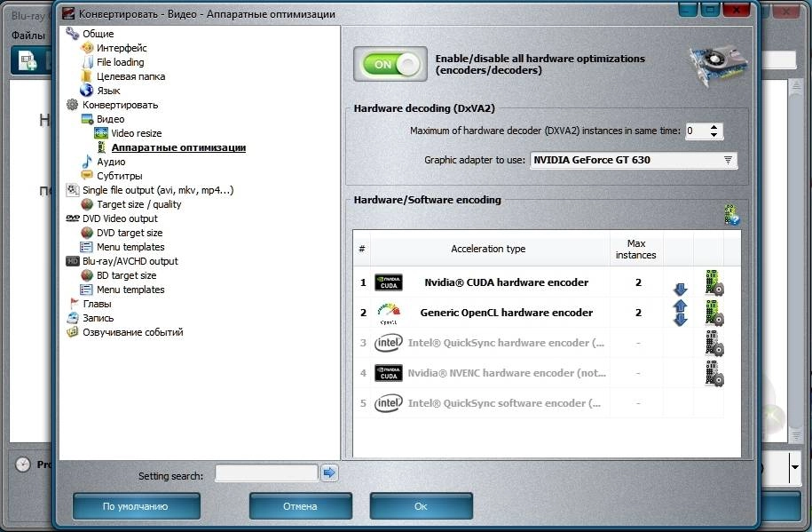Image resolution: width=812 pixels, height=532 pixels.
Task: Move Nvidia CUDA encoder down with arrow
Action: tap(681, 290)
